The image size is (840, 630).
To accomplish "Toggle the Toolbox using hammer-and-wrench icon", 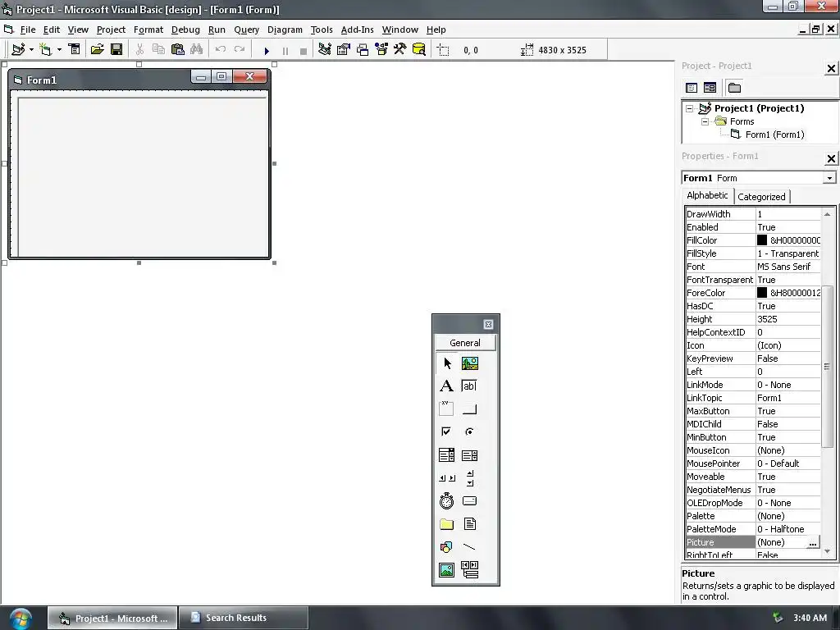I will click(399, 50).
